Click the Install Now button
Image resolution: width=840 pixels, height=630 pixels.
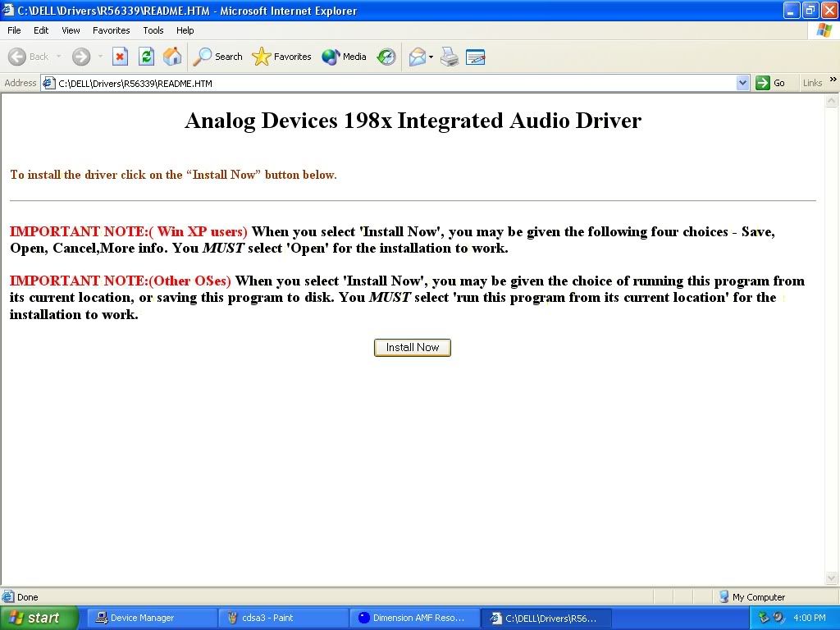[413, 348]
